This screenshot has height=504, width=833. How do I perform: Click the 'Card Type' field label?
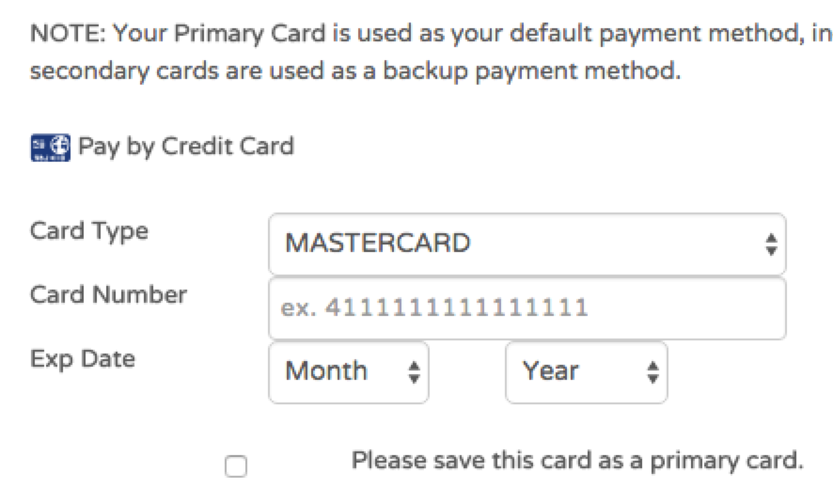tap(89, 231)
